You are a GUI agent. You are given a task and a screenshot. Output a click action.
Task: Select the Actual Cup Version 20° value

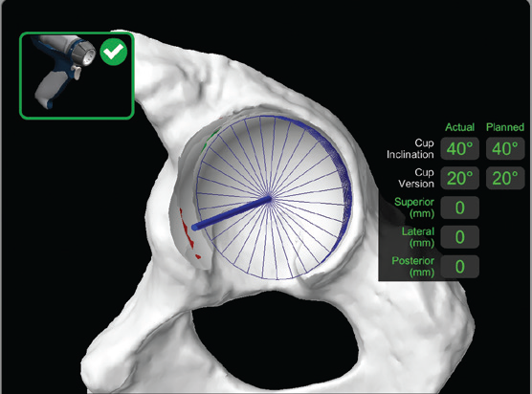[459, 178]
